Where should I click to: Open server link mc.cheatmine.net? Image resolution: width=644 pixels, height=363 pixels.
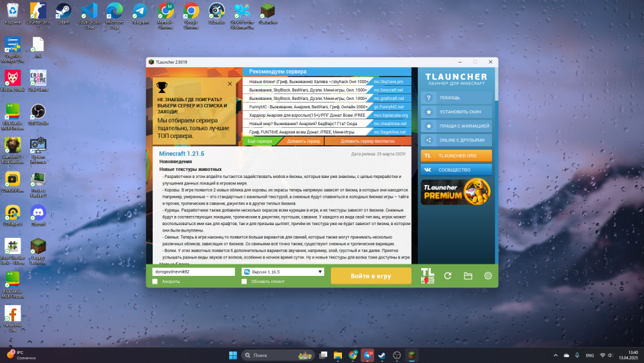(390, 124)
